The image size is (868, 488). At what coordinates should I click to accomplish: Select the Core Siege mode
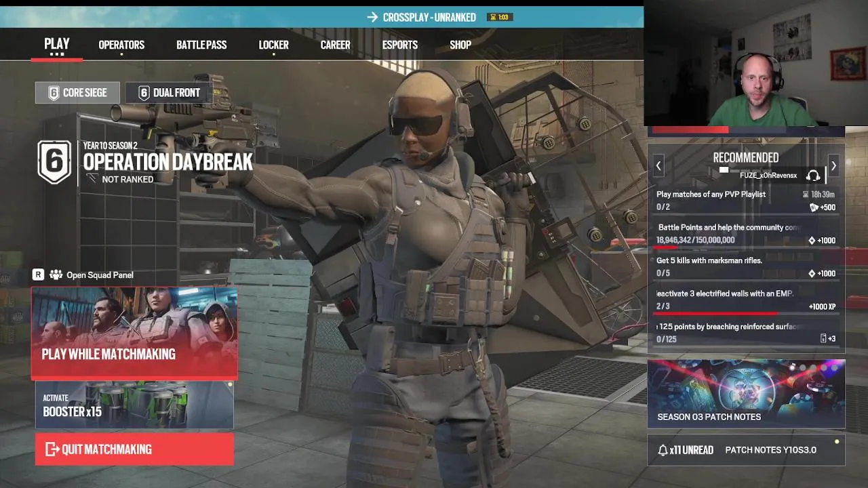click(77, 93)
